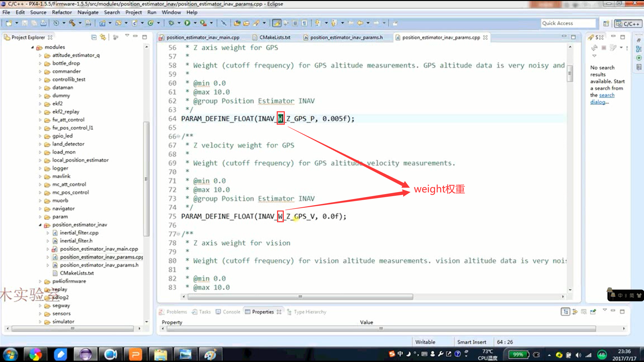Expand the sensors folder

click(x=40, y=314)
